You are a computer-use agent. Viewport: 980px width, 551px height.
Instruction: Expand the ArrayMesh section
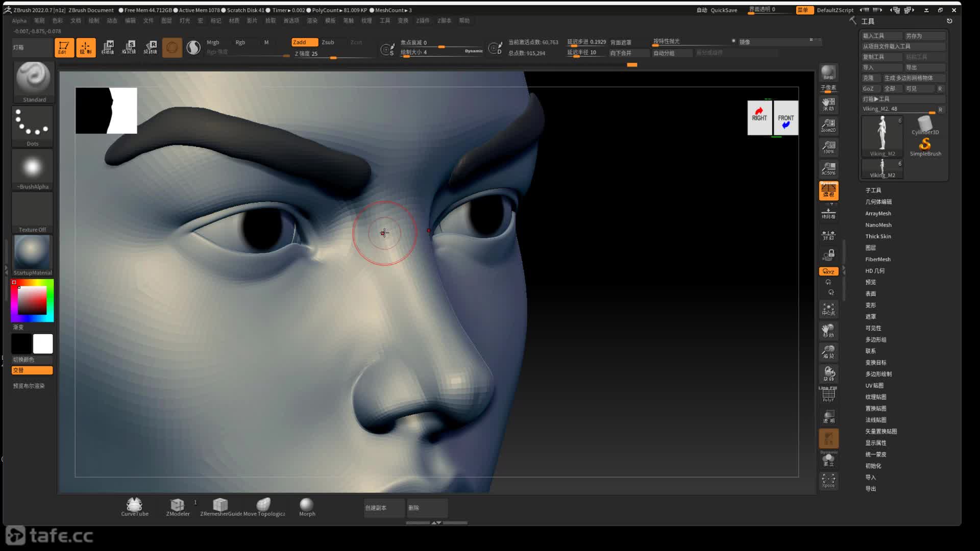[x=878, y=213]
